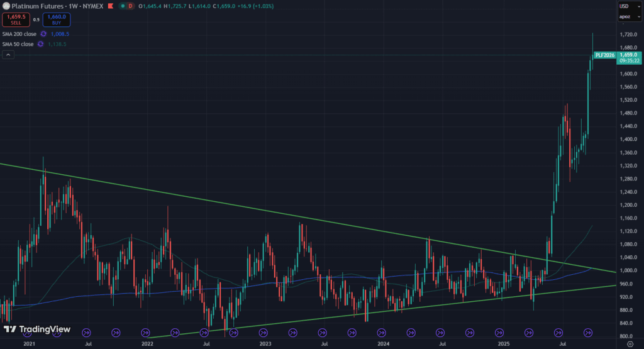Click the SMA 50 close indicator label
This screenshot has width=644, height=349.
(x=18, y=44)
